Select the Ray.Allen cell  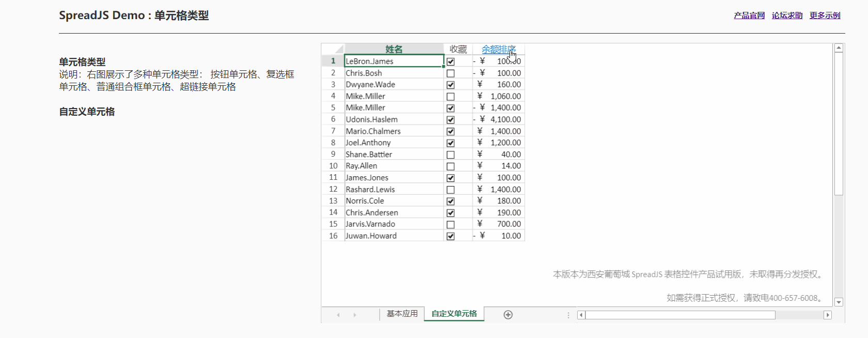coord(394,166)
